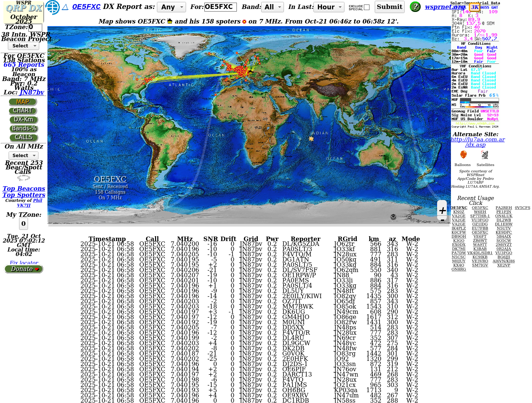Image resolution: width=532 pixels, height=403 pixels.
Task: Open the Band 'All' dropdown
Action: pyautogui.click(x=273, y=7)
